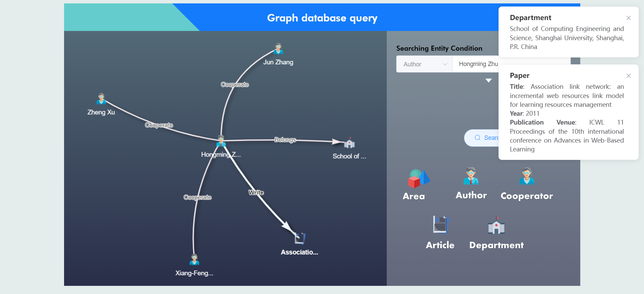Click the Article legend label text
Image resolution: width=644 pixels, height=294 pixels.
click(440, 245)
